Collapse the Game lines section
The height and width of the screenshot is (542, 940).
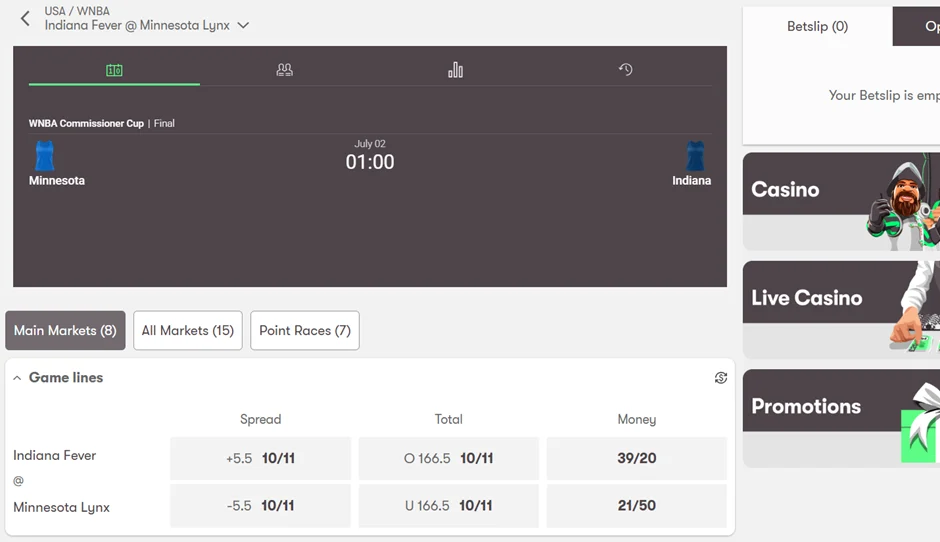pyautogui.click(x=17, y=378)
